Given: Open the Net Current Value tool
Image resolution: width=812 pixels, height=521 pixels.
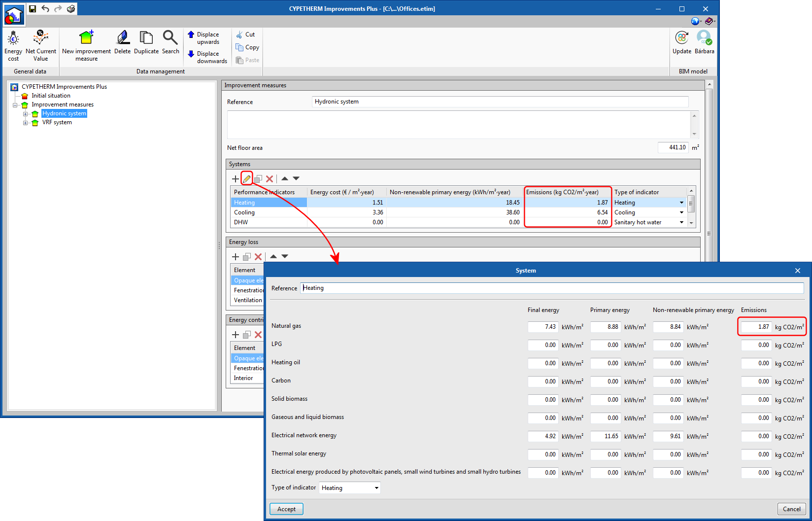Looking at the screenshot, I should (41, 45).
